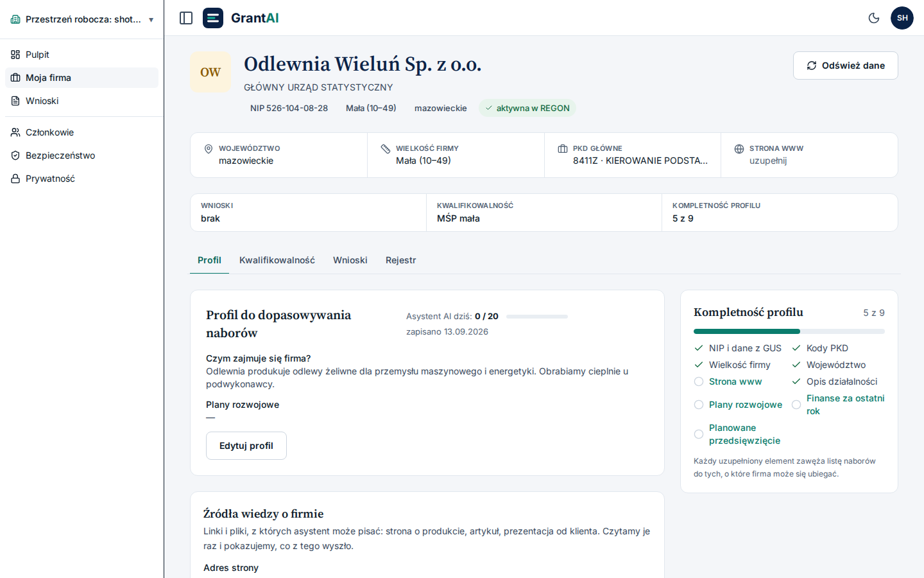Viewport: 924px width, 578px height.
Task: Click the Edytuj profil button
Action: 246,446
